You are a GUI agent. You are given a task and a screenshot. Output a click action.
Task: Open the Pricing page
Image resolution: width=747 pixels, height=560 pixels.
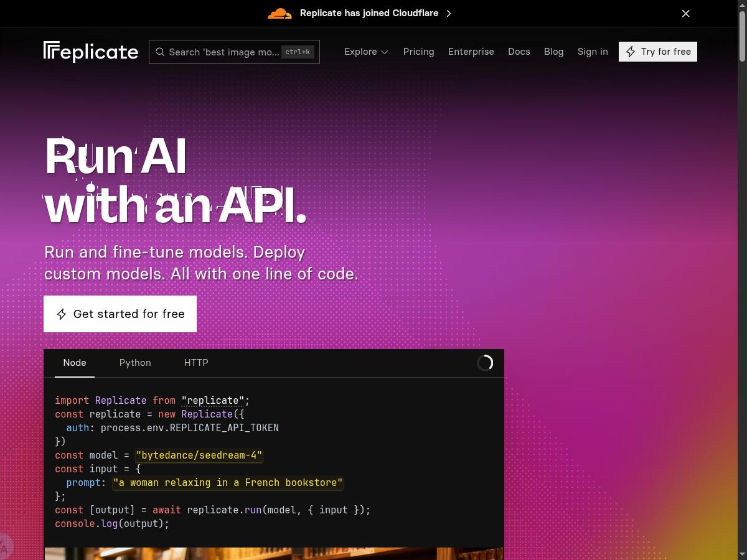pyautogui.click(x=418, y=52)
